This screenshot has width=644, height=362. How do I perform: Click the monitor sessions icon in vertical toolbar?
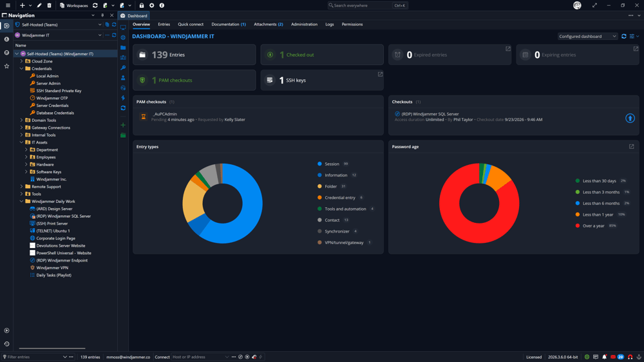click(x=123, y=28)
